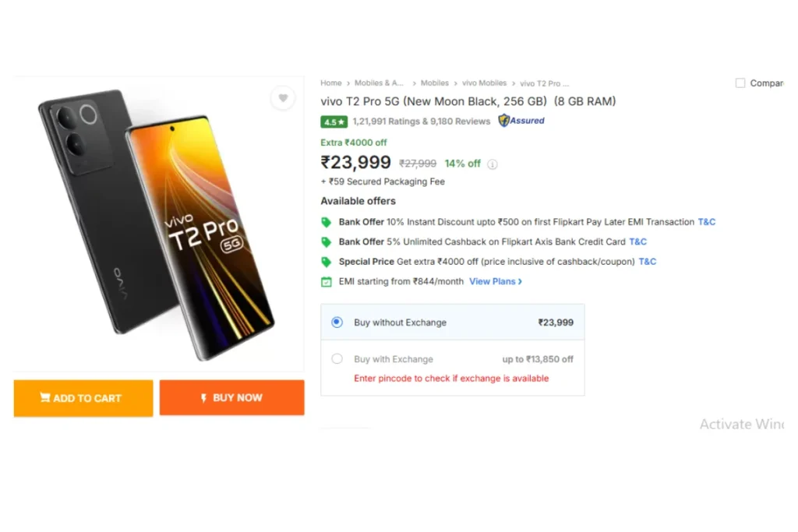Image resolution: width=798 pixels, height=532 pixels.
Task: Click the green tag icon on the first Bank Offer
Action: (327, 222)
